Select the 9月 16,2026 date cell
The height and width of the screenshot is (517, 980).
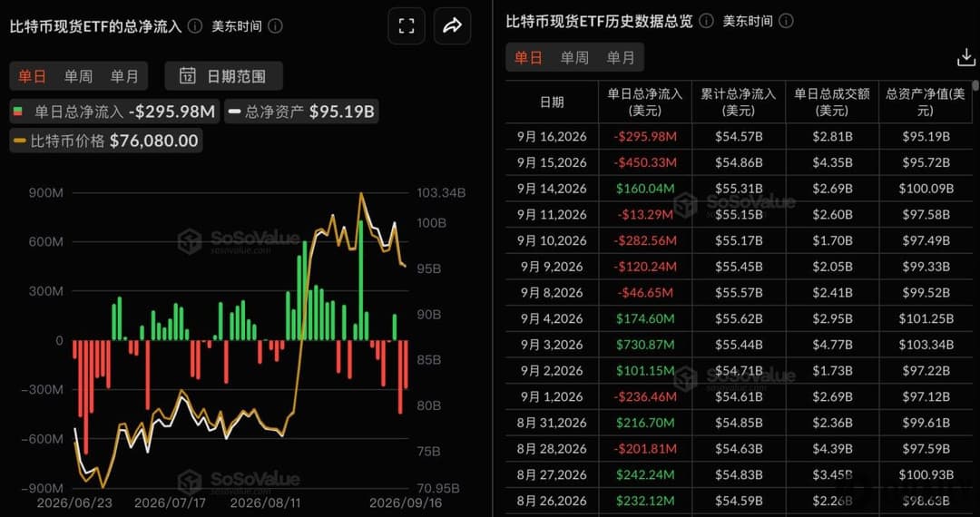(552, 137)
